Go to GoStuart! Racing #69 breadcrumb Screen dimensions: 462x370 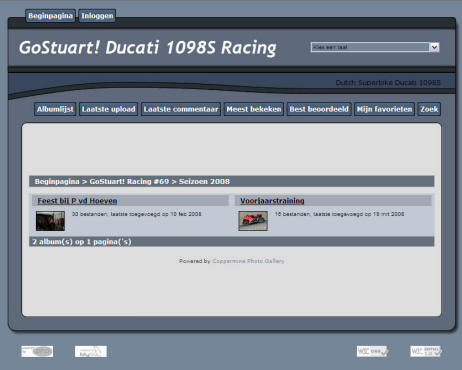(x=129, y=181)
